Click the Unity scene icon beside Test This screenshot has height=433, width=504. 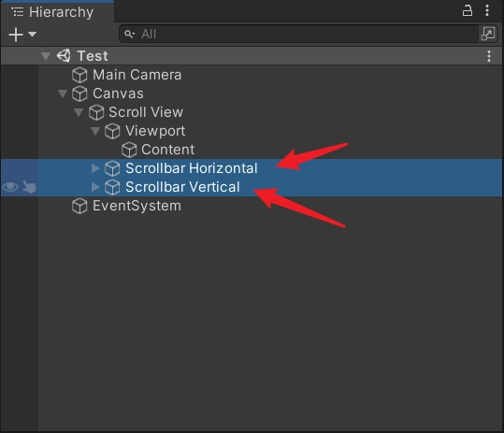pyautogui.click(x=64, y=55)
